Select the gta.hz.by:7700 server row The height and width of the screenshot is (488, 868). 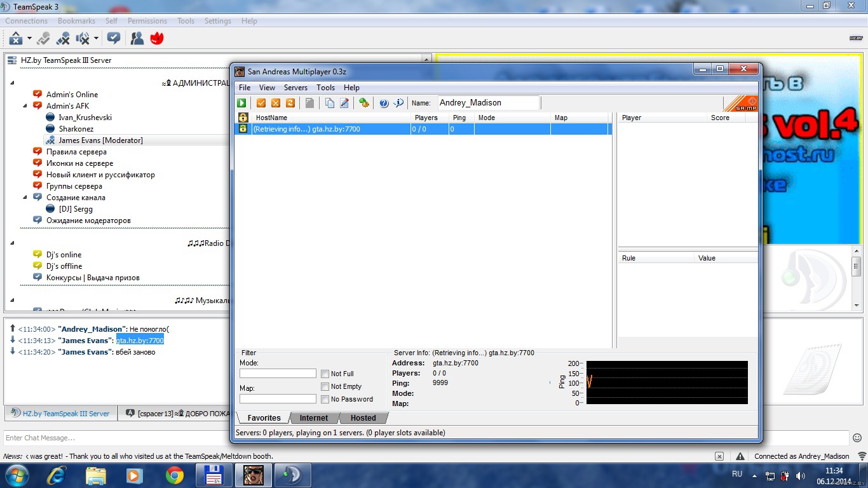[423, 129]
